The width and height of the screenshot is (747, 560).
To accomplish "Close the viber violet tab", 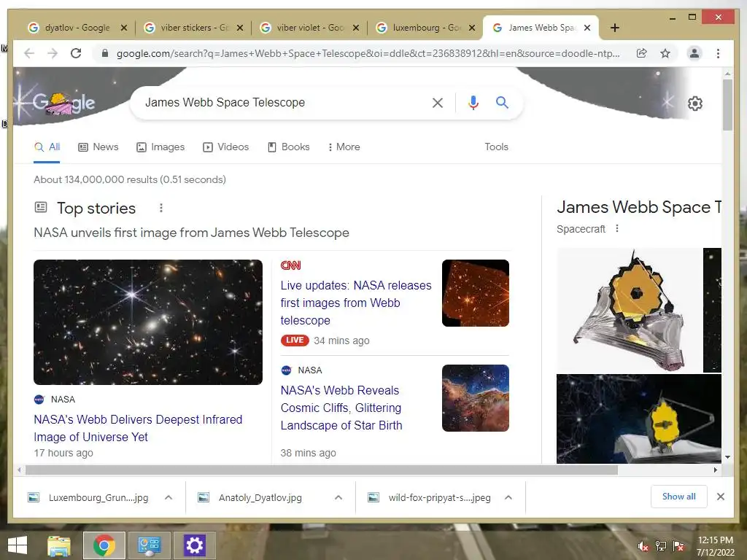I will pos(356,28).
